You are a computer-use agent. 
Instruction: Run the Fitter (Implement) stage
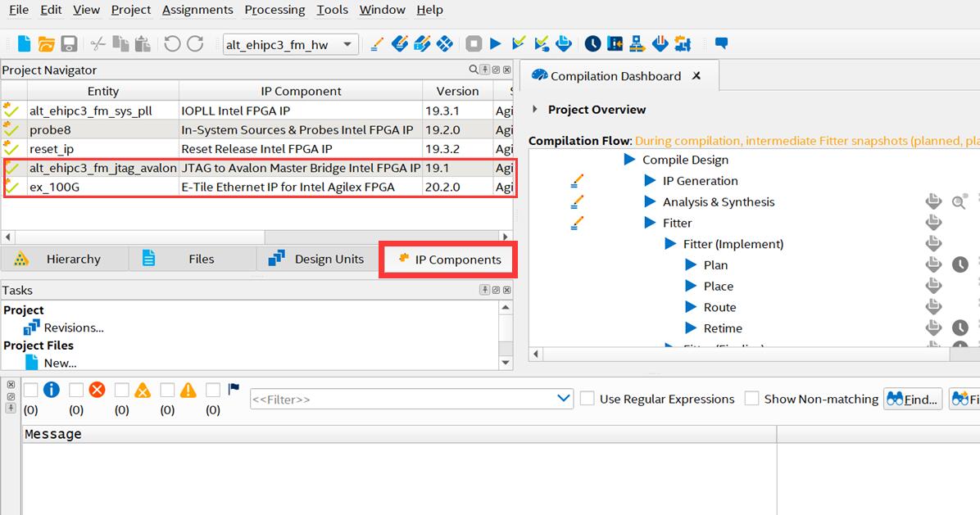coord(670,244)
